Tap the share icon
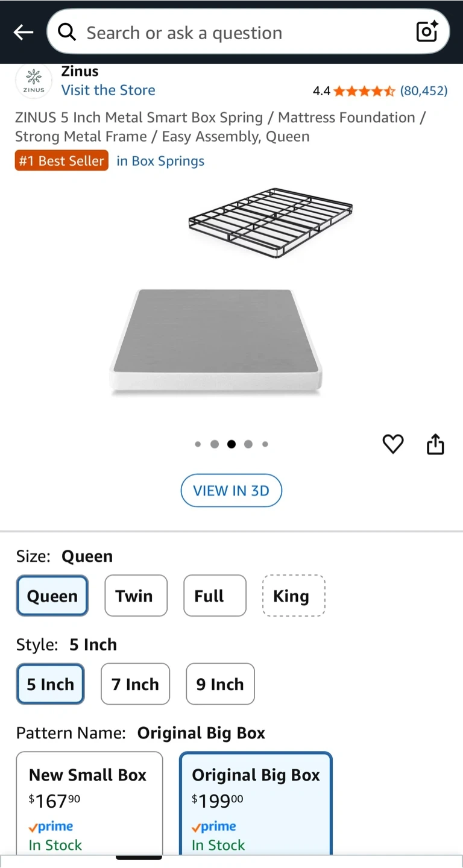Viewport: 463px width, 868px height. [435, 444]
